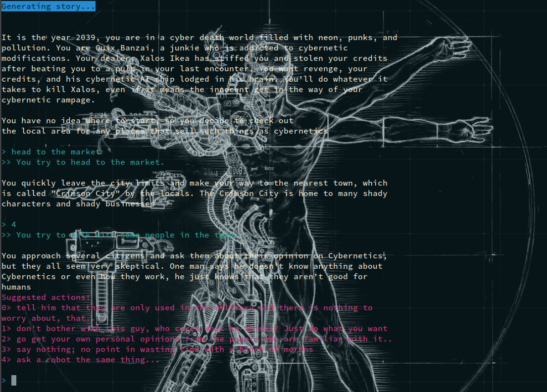The image size is (547, 392).
Task: Click the text 'cybernetic rampage.'
Action: [x=48, y=100]
